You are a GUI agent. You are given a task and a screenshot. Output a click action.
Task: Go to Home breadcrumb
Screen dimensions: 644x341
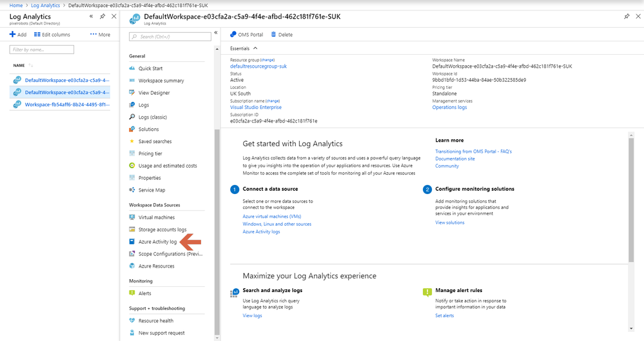(16, 5)
